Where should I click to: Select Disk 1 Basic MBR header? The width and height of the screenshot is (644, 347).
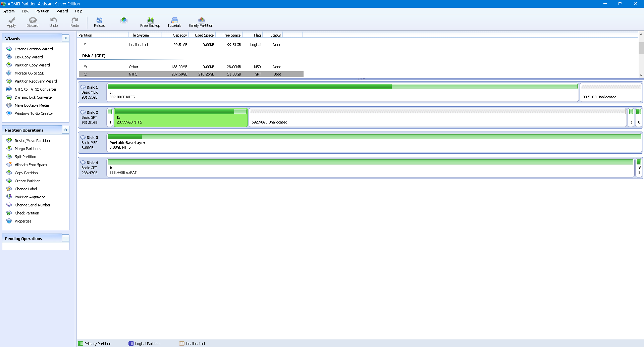click(92, 92)
